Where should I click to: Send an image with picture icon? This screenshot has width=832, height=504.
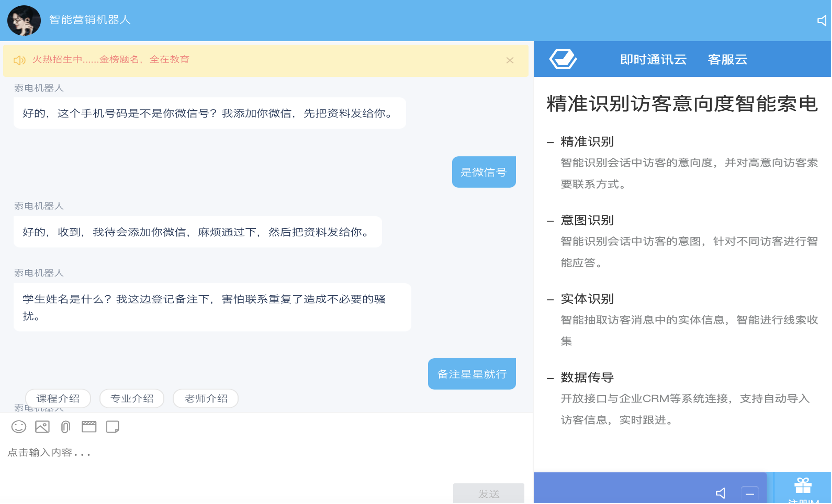click(42, 427)
